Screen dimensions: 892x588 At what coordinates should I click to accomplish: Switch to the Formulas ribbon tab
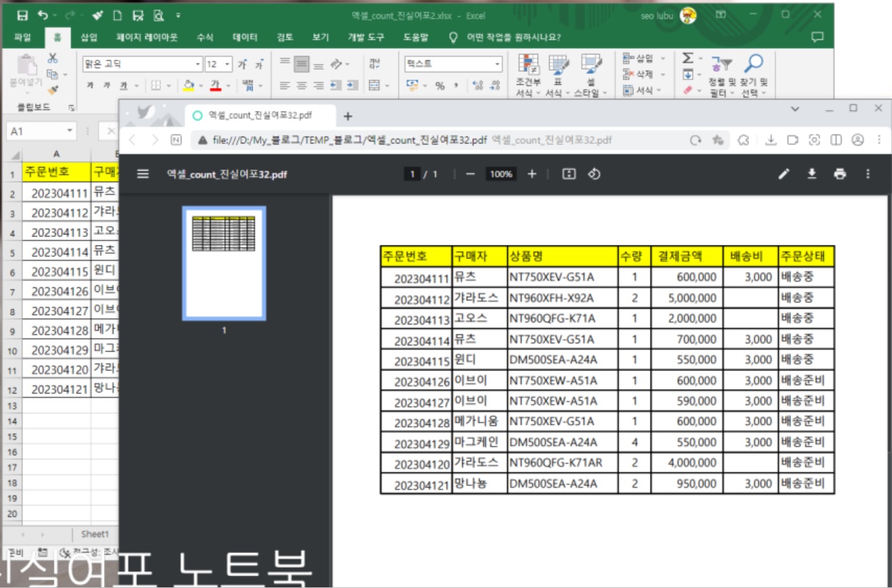pos(205,37)
